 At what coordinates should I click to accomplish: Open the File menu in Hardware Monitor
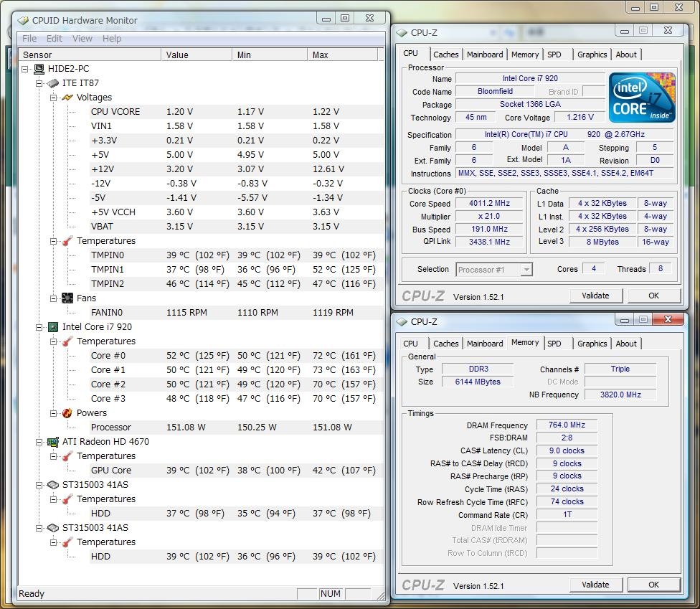(29, 39)
